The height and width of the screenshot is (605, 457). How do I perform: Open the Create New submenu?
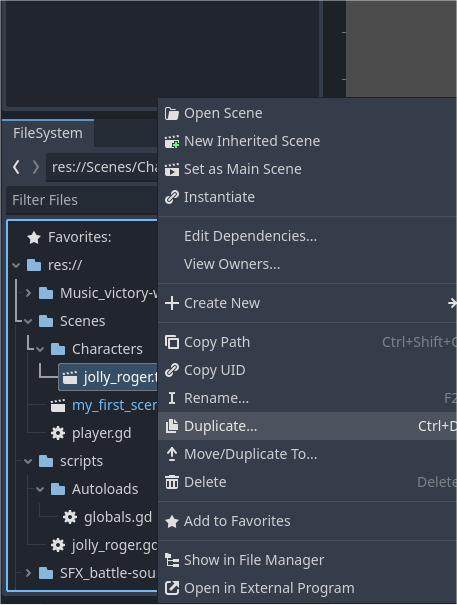click(x=308, y=303)
